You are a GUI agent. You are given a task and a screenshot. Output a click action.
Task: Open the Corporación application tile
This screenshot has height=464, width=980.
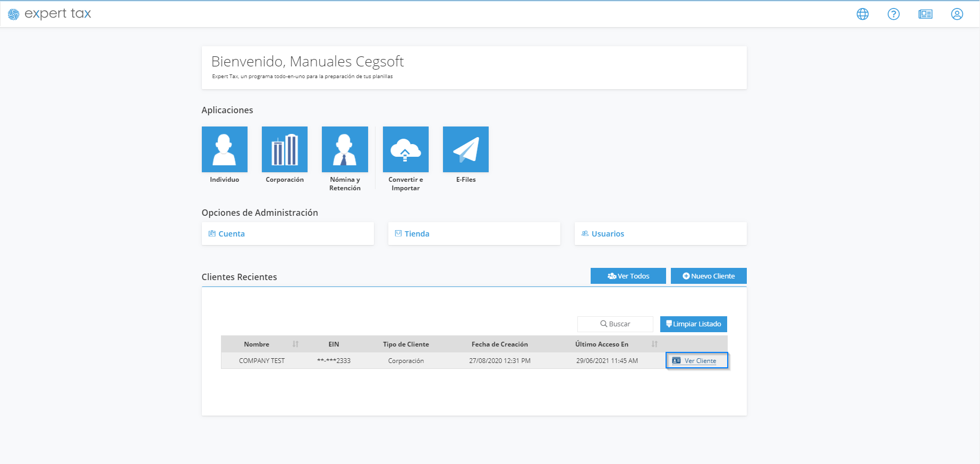(x=285, y=149)
